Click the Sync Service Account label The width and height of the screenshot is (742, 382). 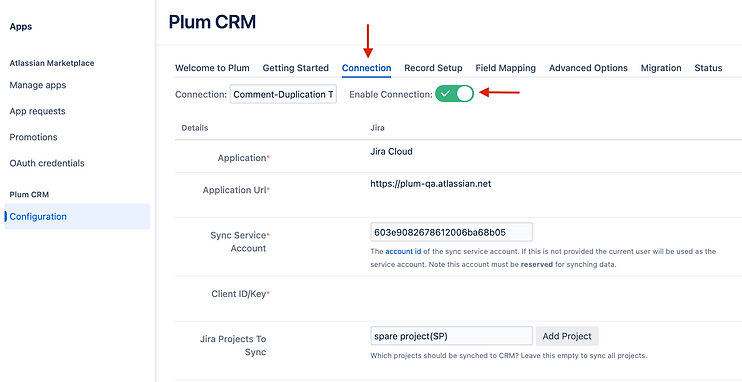[x=239, y=241]
